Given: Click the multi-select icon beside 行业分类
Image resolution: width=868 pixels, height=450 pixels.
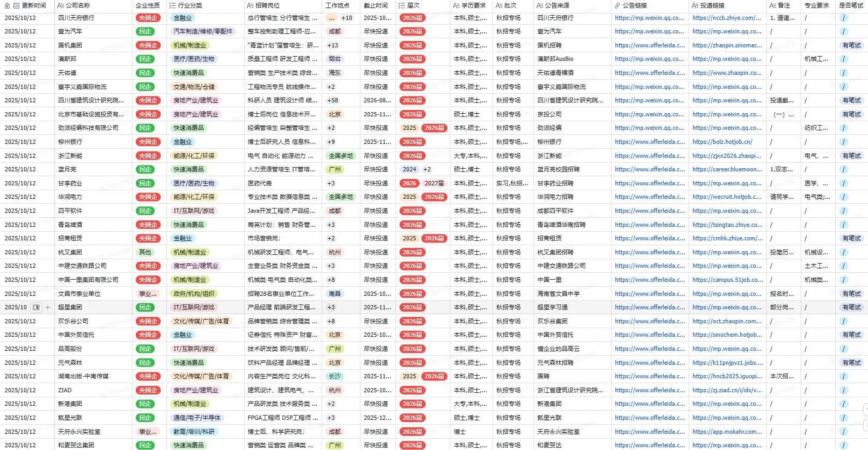Looking at the screenshot, I should pyautogui.click(x=172, y=5).
